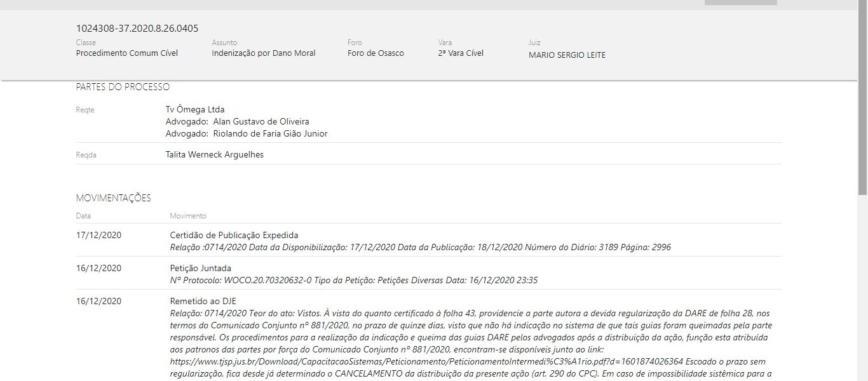
Task: Click defendant name Talita Werneck Arguelhes
Action: pyautogui.click(x=214, y=154)
